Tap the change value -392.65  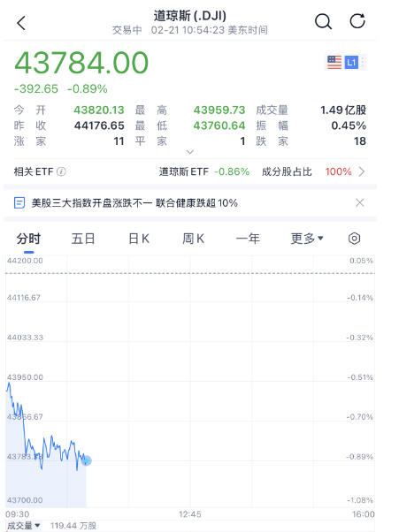tap(36, 89)
